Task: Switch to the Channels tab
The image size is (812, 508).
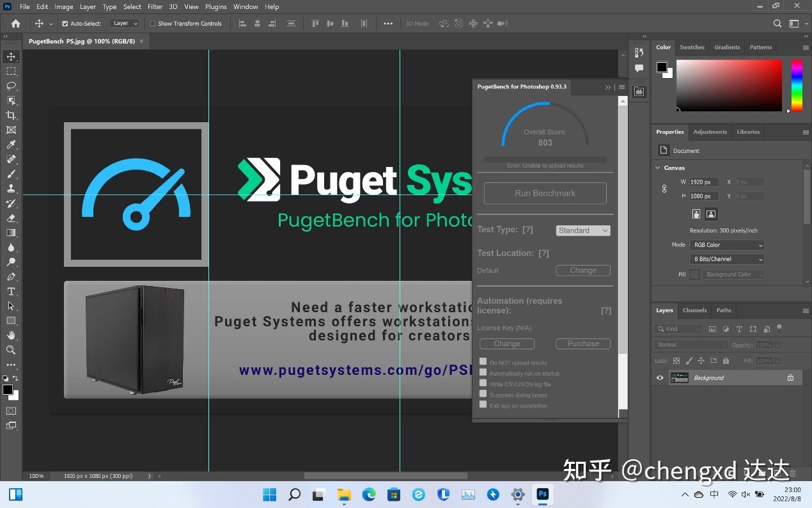Action: pos(694,310)
